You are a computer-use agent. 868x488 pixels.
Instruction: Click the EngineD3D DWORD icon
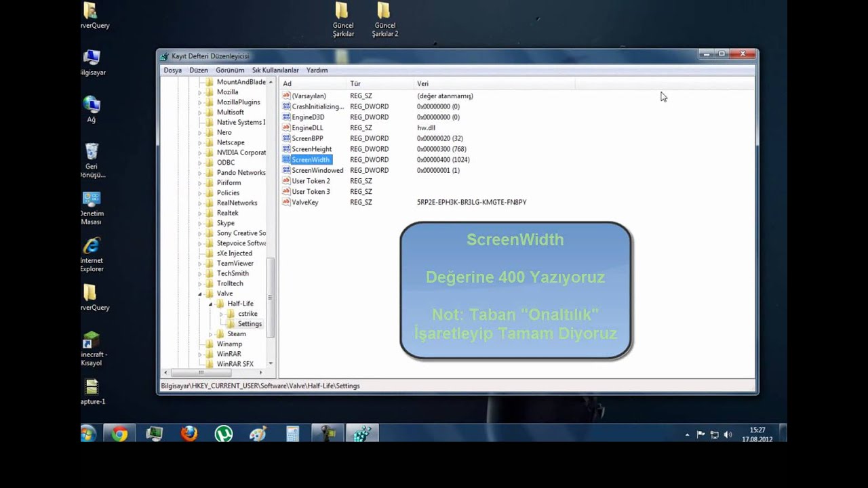(x=286, y=117)
